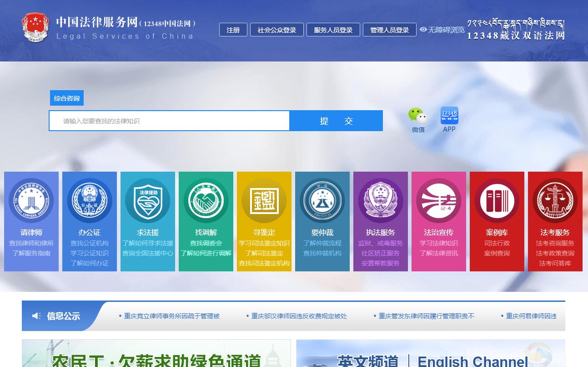Click the legal knowledge search input field

169,121
